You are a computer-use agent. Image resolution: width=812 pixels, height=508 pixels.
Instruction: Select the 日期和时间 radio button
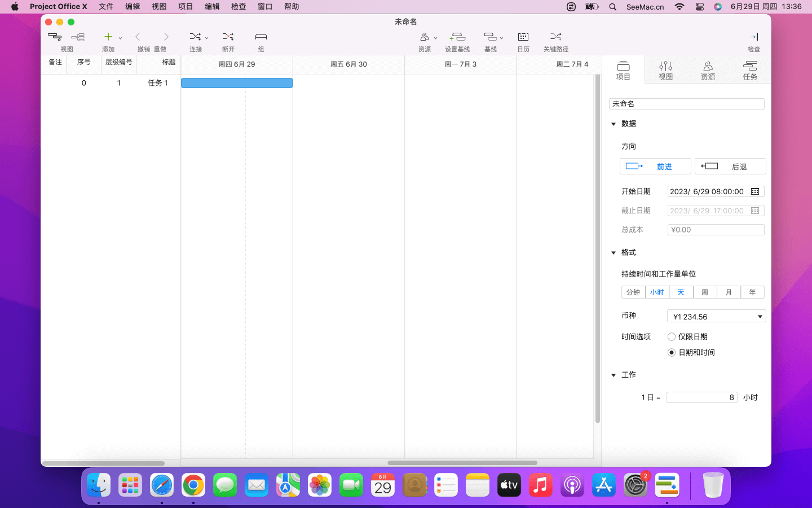(x=672, y=353)
